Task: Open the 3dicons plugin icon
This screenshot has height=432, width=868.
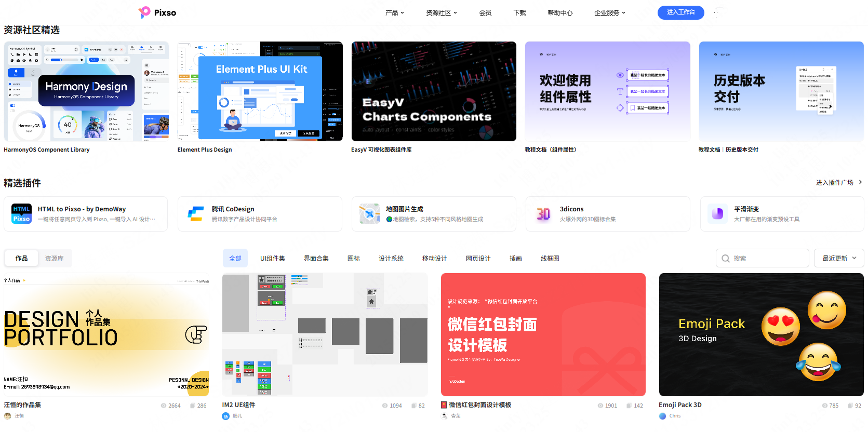Action: tap(543, 213)
